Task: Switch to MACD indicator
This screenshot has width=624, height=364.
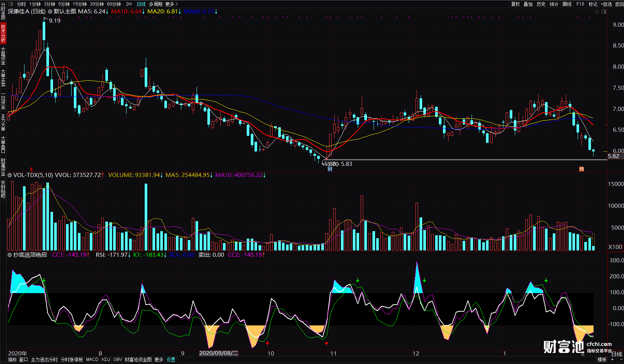Action: click(x=92, y=360)
